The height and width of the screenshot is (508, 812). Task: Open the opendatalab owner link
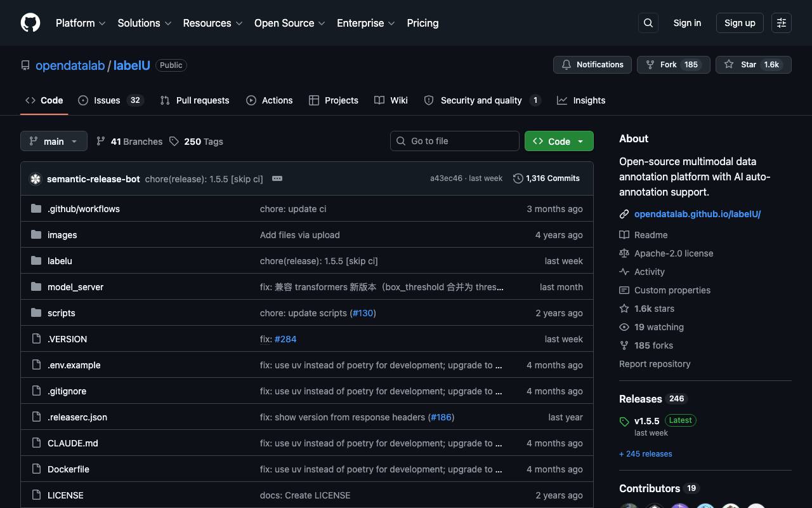click(x=70, y=65)
